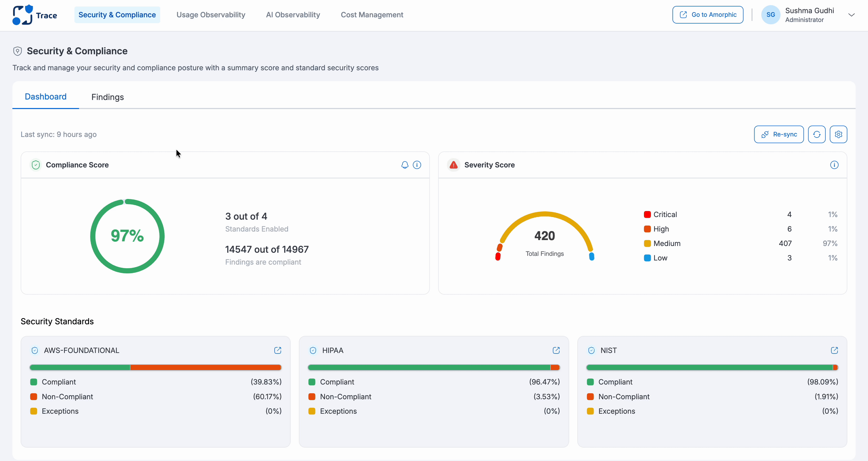Click the AWS-FOUNDATIONAL Non-Compliant (60.17%) value
The height and width of the screenshot is (461, 868).
point(267,397)
